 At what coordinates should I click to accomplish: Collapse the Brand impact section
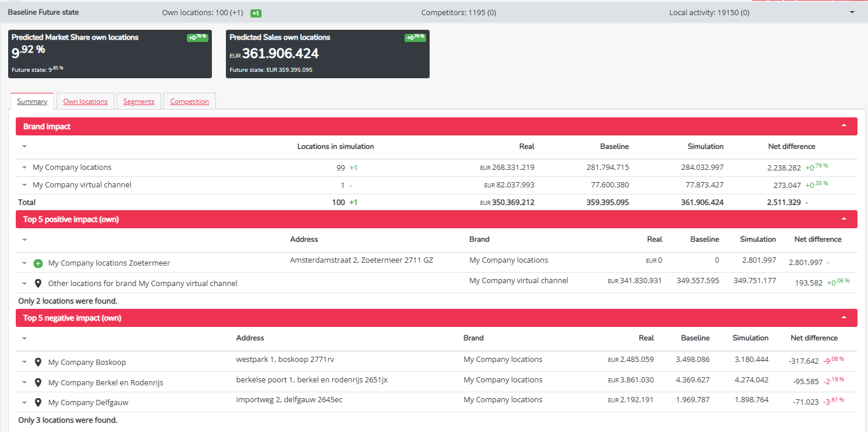point(843,126)
